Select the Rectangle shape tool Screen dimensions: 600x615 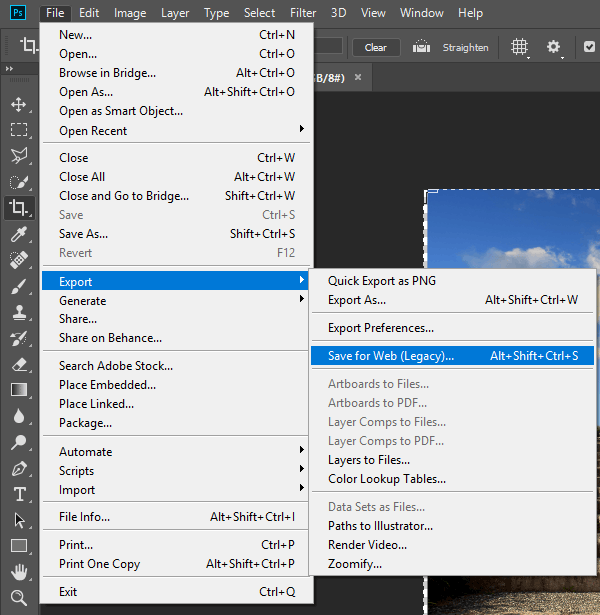coord(18,546)
